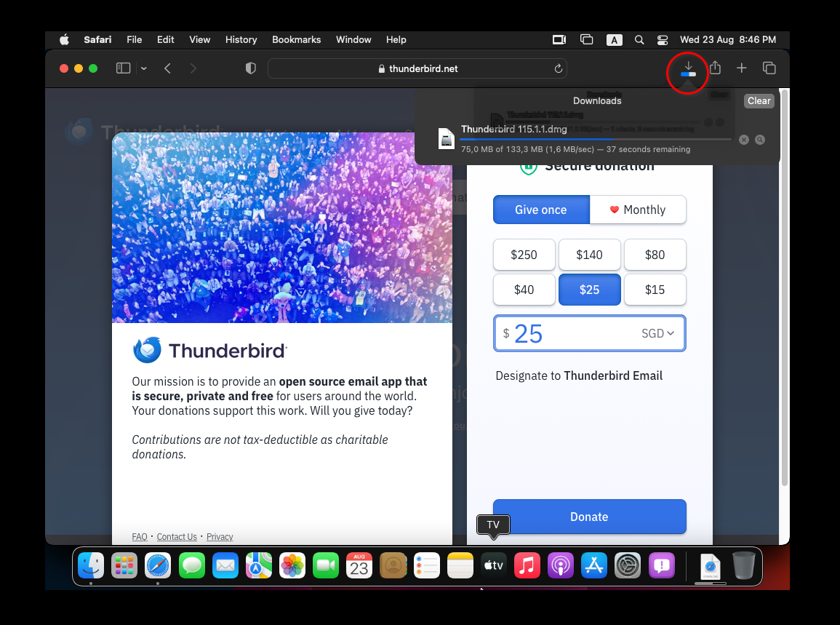
Task: Open Control Center in menu bar
Action: [662, 40]
